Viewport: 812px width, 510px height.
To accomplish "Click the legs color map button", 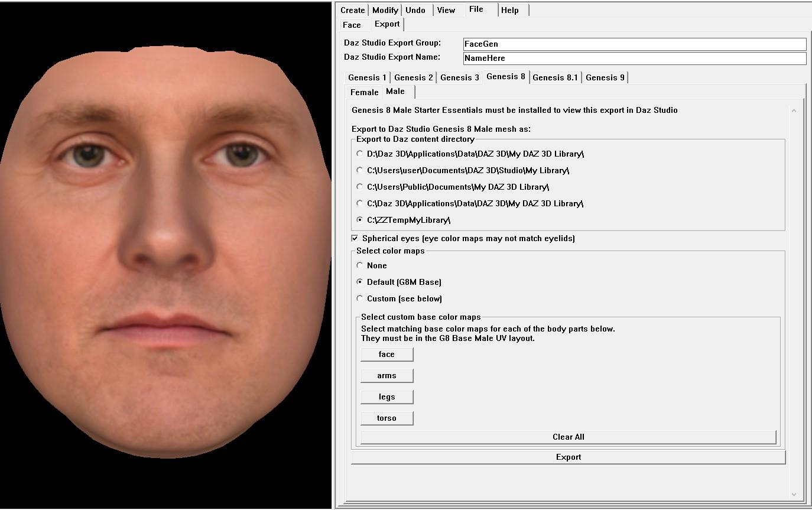I will point(387,397).
